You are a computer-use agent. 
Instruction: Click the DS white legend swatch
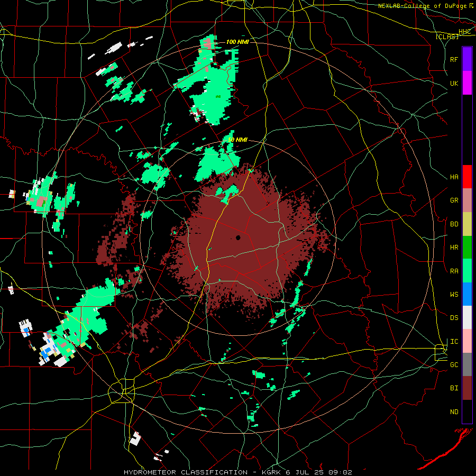(x=467, y=317)
